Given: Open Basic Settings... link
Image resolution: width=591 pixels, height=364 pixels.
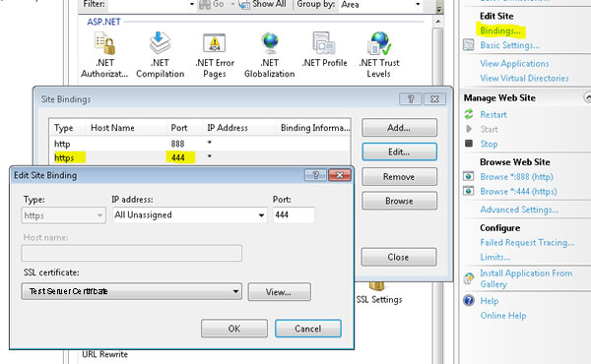Looking at the screenshot, I should [x=509, y=45].
